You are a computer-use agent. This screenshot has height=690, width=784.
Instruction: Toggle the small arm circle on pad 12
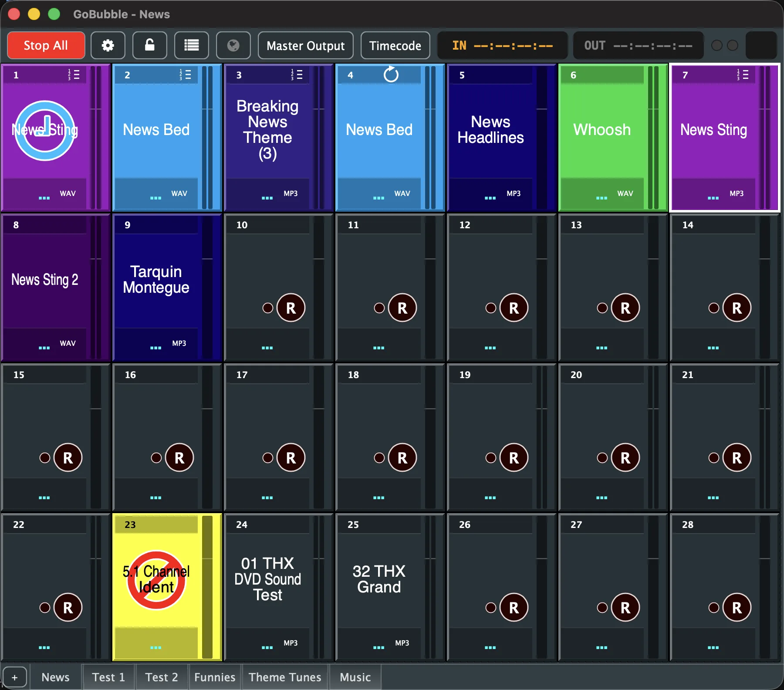coord(491,308)
